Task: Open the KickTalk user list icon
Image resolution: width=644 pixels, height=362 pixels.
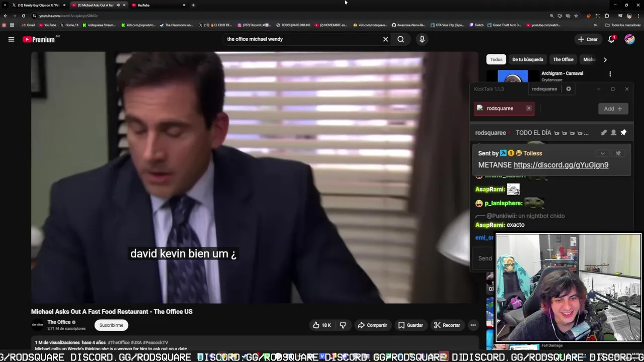Action: tap(613, 133)
